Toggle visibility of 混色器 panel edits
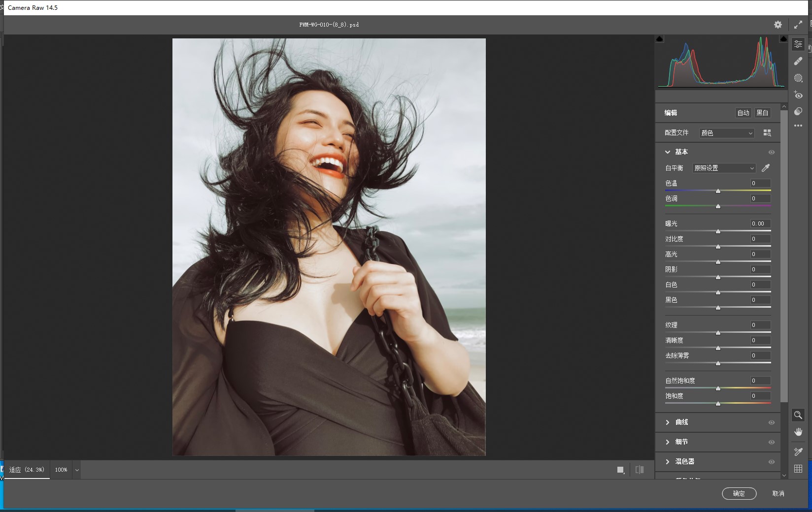The width and height of the screenshot is (812, 512). click(x=772, y=462)
